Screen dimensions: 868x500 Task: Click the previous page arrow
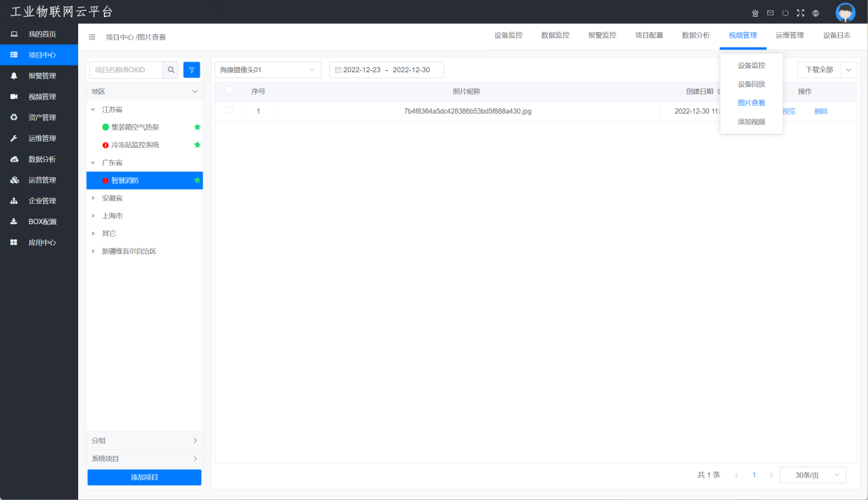(x=736, y=475)
